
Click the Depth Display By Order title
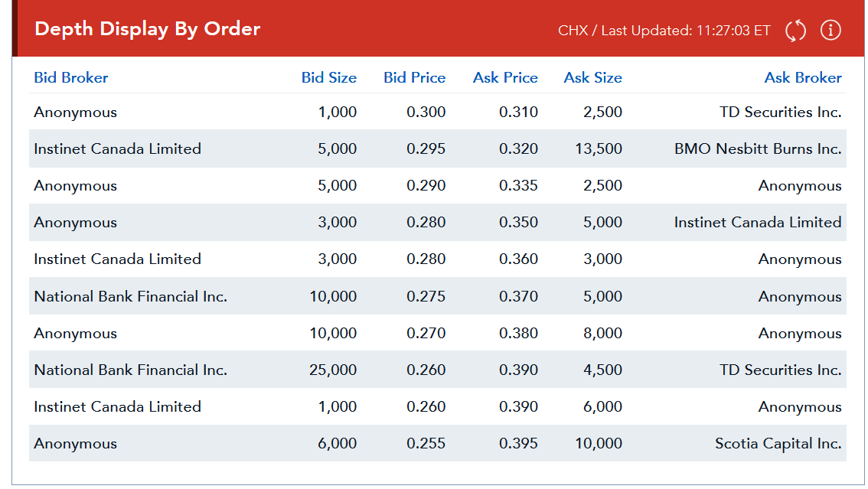point(148,29)
